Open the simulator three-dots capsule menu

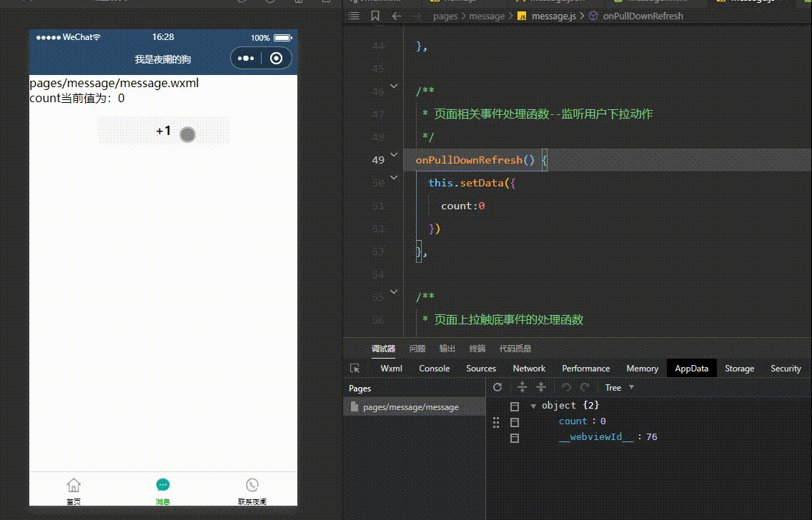pos(246,59)
